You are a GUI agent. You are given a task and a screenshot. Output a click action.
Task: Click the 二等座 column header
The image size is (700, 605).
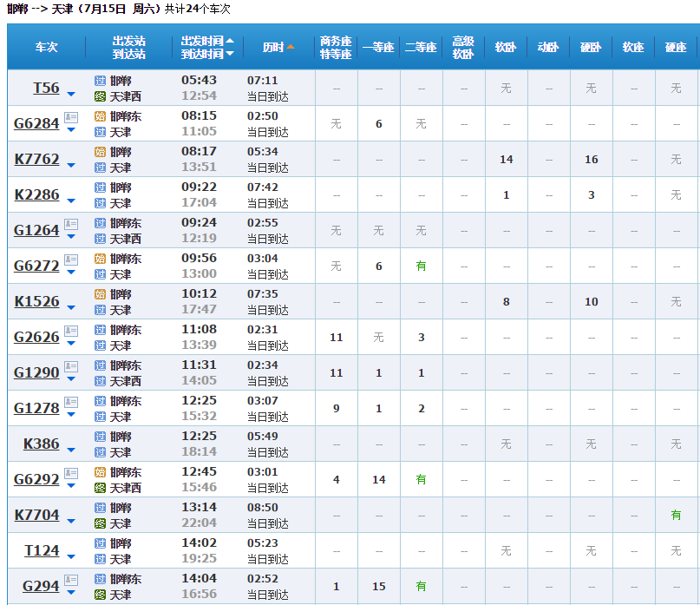tap(421, 47)
